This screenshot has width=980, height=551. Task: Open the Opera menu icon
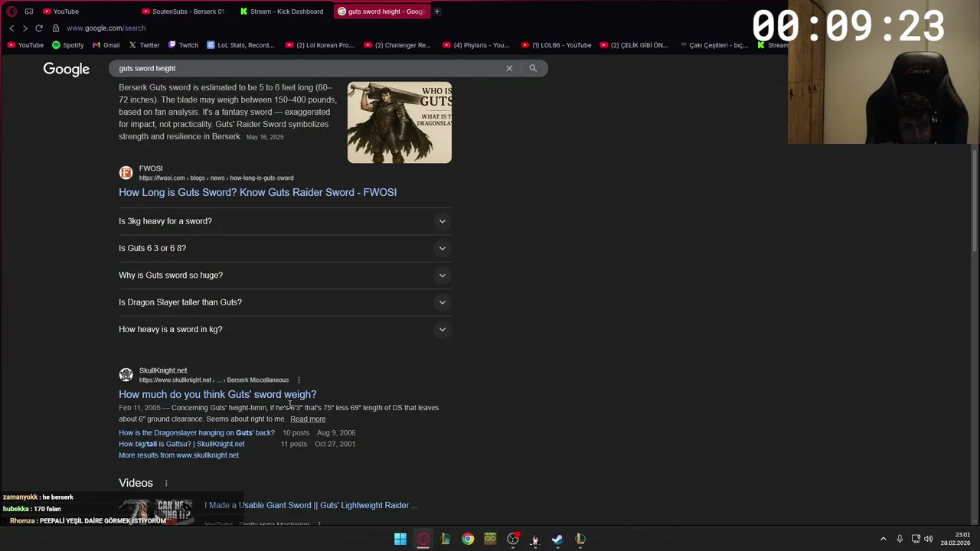point(11,11)
